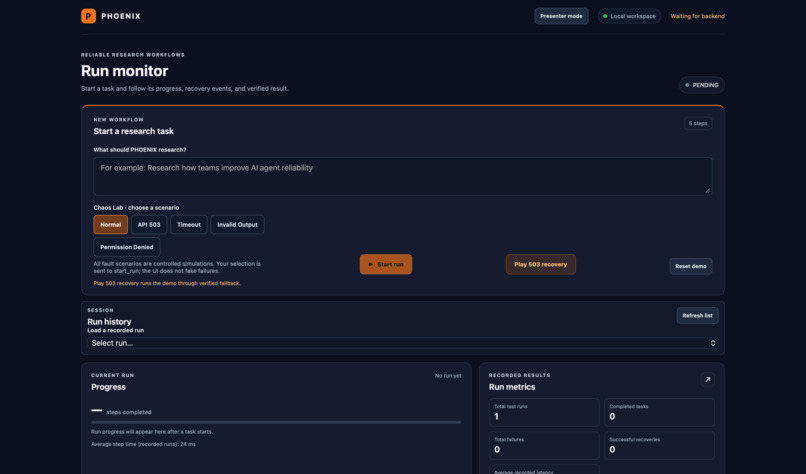The width and height of the screenshot is (806, 474).
Task: Open the Run metrics expand arrow icon
Action: click(707, 379)
